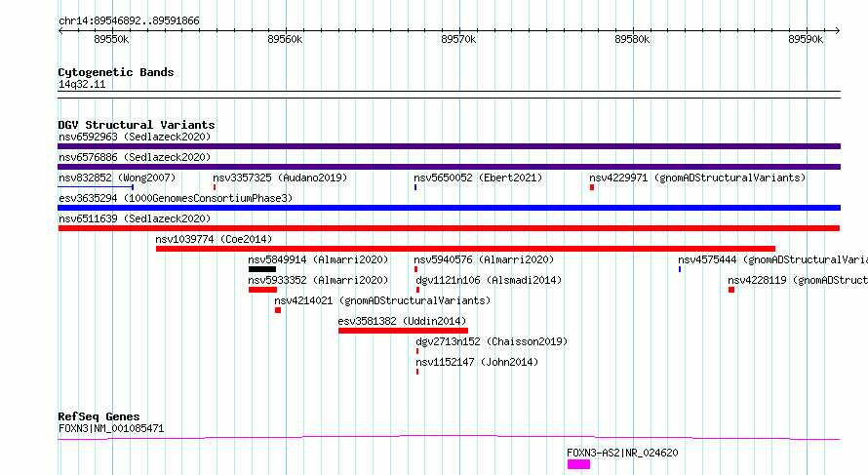The image size is (868, 475).
Task: Select the nsv6576886 purple variant bar
Action: tap(449, 167)
